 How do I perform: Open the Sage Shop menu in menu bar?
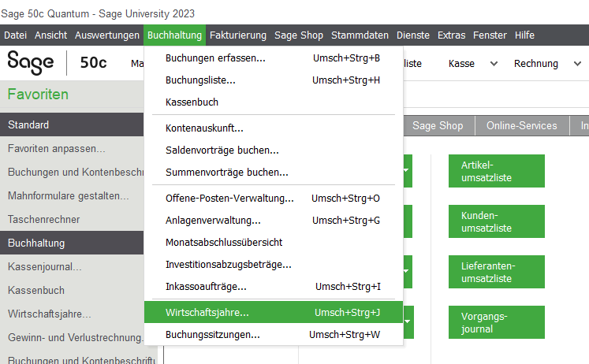(299, 35)
